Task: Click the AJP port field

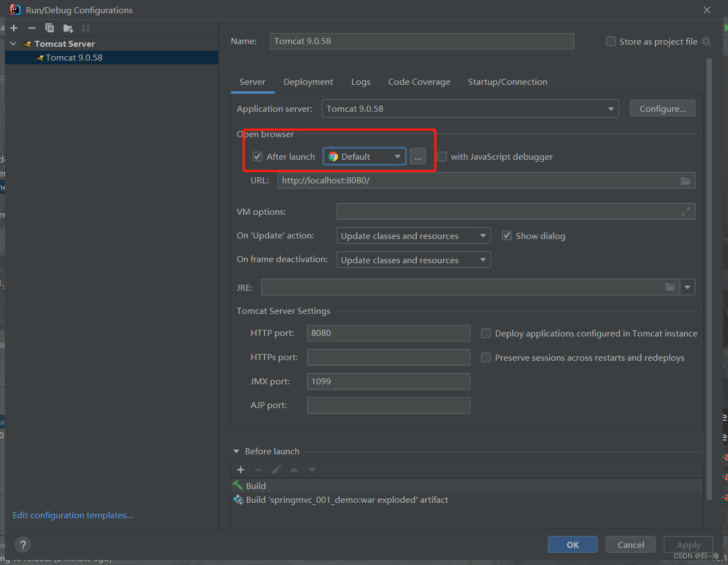Action: [388, 405]
